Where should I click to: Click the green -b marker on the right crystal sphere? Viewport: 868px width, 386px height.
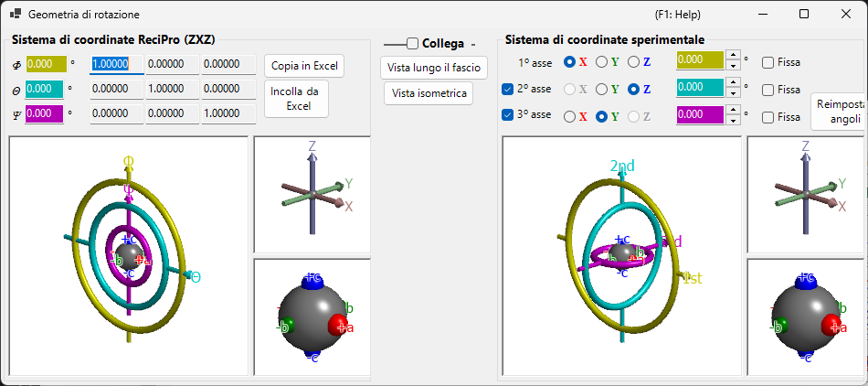[x=778, y=327]
